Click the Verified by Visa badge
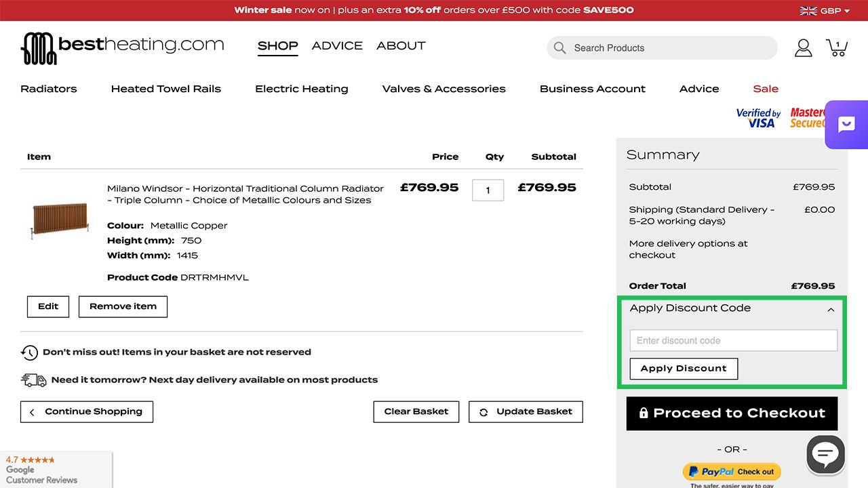 pyautogui.click(x=759, y=118)
